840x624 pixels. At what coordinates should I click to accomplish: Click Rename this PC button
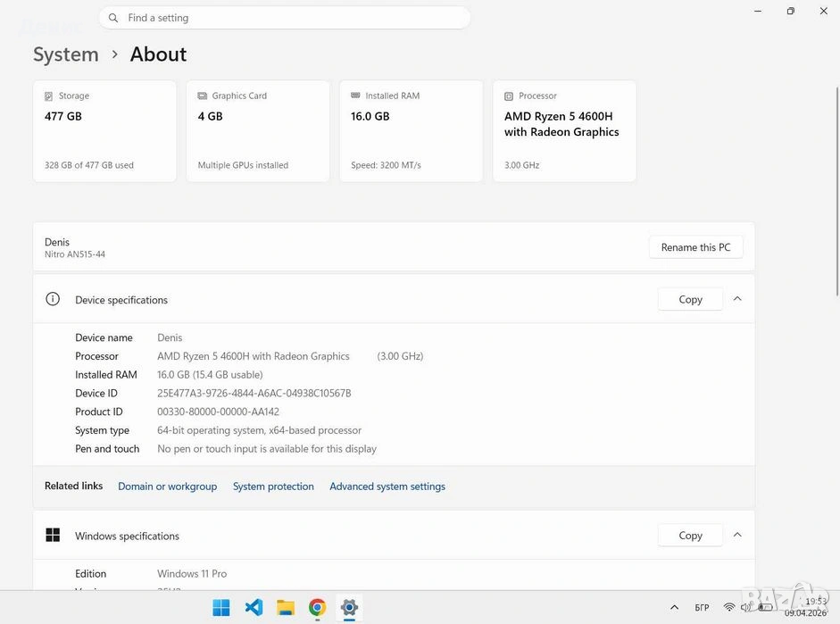pos(695,247)
